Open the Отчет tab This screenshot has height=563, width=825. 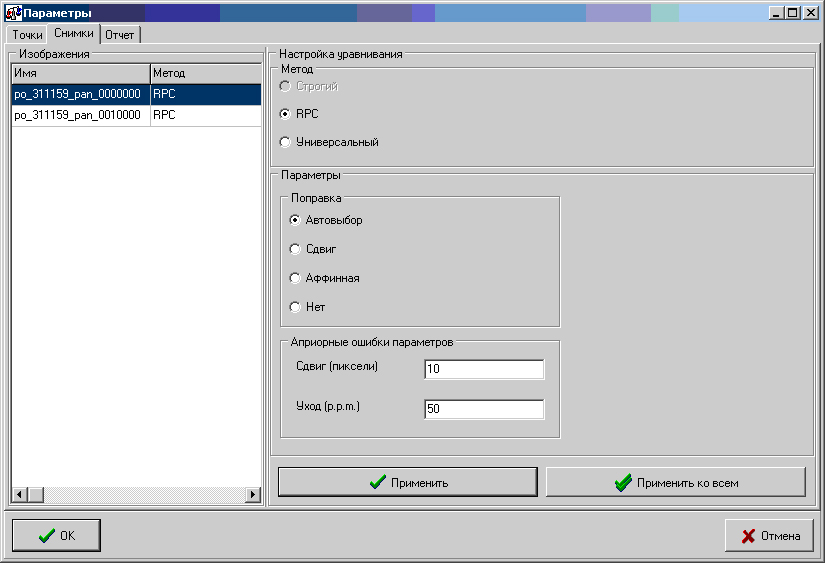(x=120, y=35)
